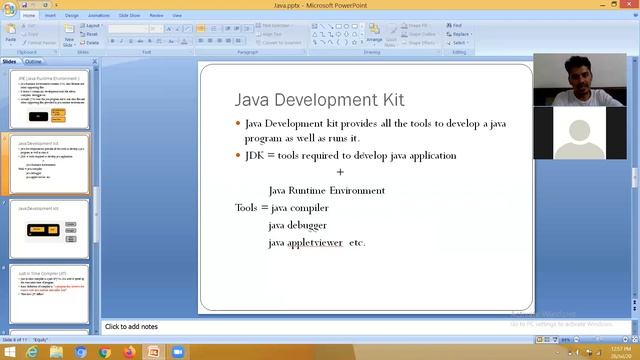Select the Rectangle shape
Image resolution: width=640 pixels, height=360 pixels.
click(x=338, y=27)
